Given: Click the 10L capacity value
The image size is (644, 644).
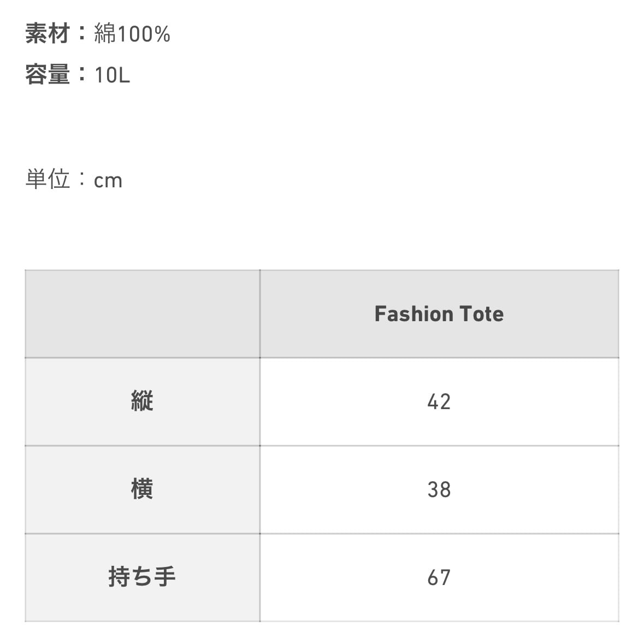Looking at the screenshot, I should click(112, 75).
